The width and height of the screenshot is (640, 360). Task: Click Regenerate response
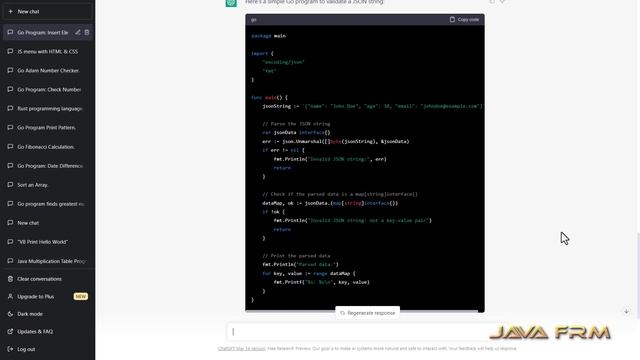click(x=367, y=313)
